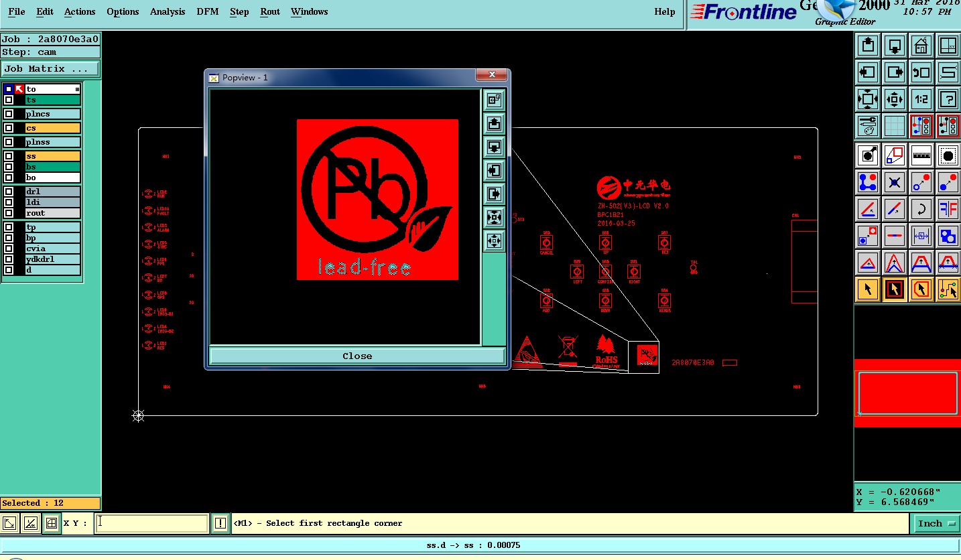
Task: Toggle display checkbox for layer to
Action: pos(8,89)
